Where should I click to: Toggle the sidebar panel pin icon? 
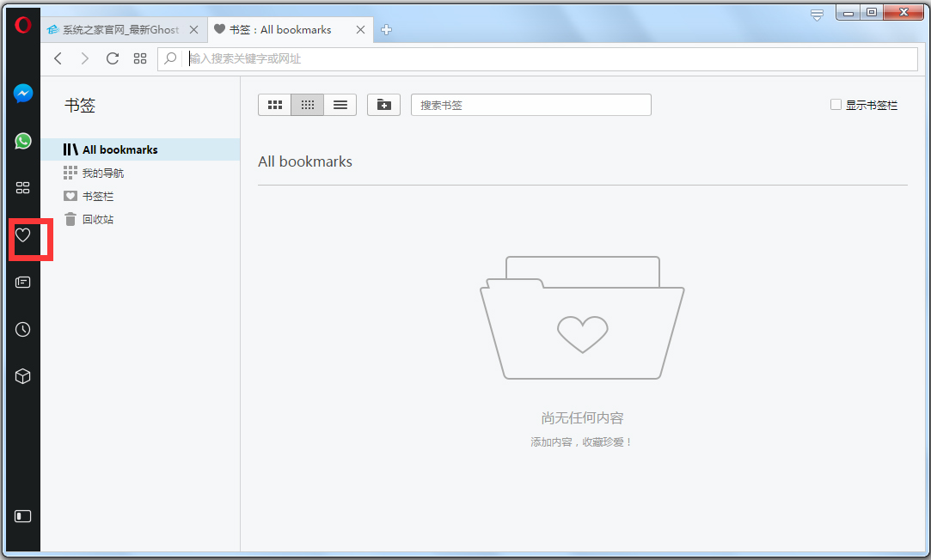pos(22,516)
